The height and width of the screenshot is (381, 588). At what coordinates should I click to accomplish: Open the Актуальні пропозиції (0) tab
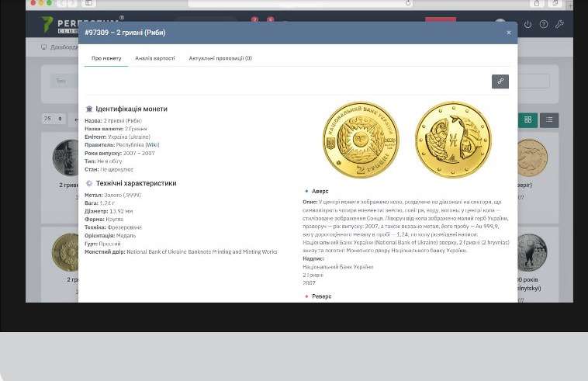220,58
